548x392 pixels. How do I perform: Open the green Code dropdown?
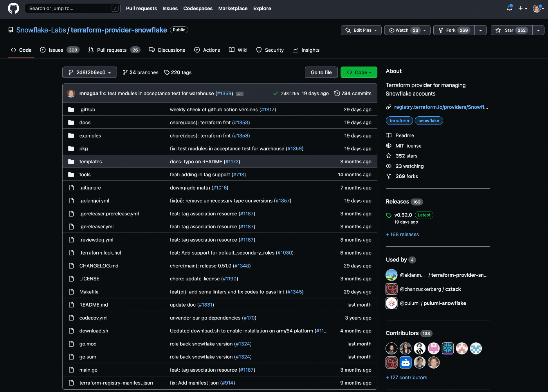(x=359, y=72)
